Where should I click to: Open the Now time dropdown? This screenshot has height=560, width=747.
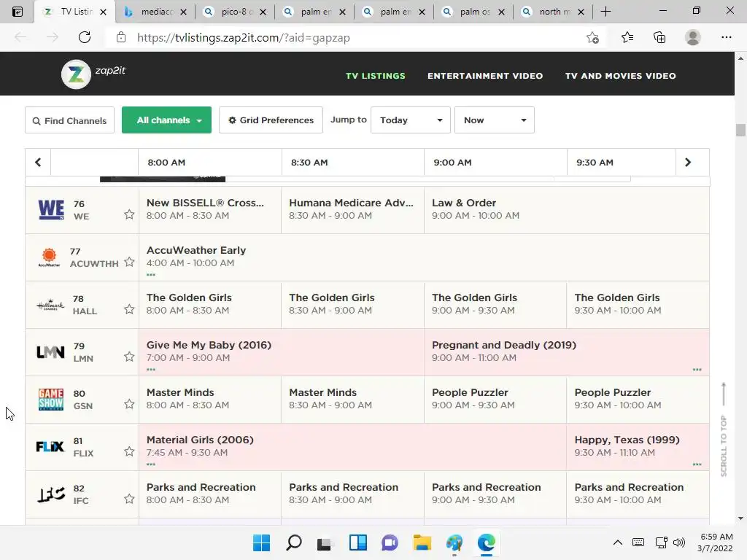pyautogui.click(x=495, y=120)
